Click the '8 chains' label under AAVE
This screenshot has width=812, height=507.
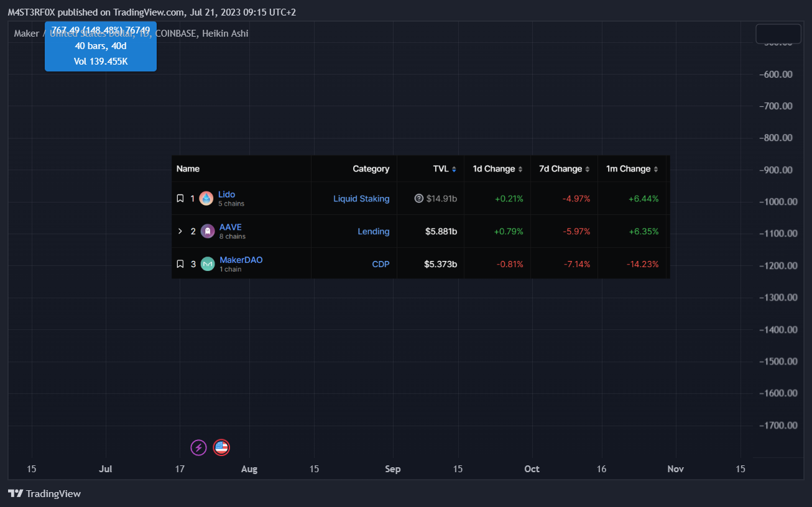[x=233, y=237]
